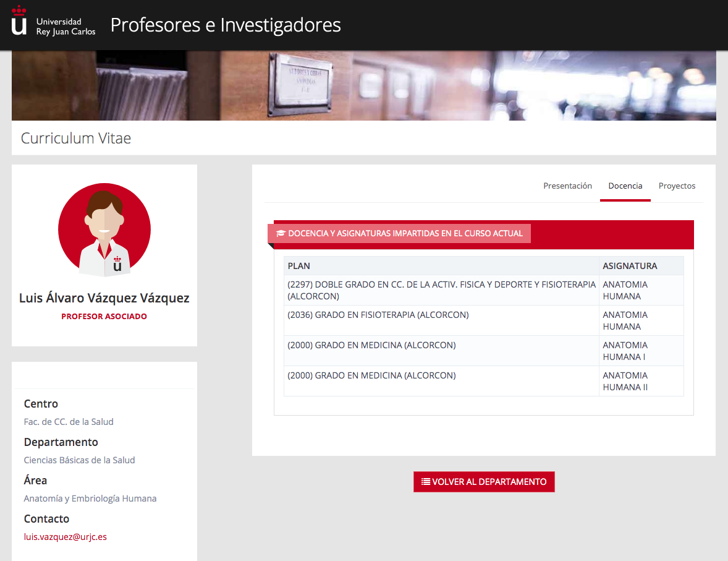Switch to the Proyectos tab
Image resolution: width=728 pixels, height=561 pixels.
point(677,186)
